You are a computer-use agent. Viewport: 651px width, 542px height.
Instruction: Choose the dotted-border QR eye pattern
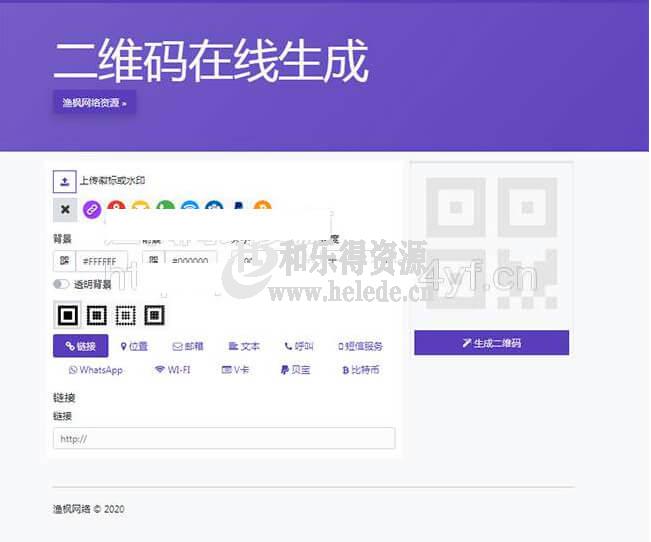coord(125,316)
